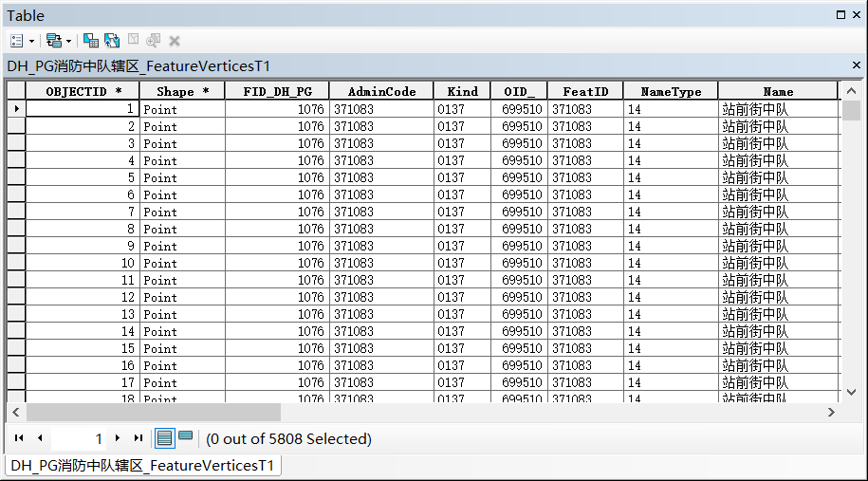This screenshot has height=481, width=868.
Task: Click the Switch Selection icon
Action: click(112, 41)
